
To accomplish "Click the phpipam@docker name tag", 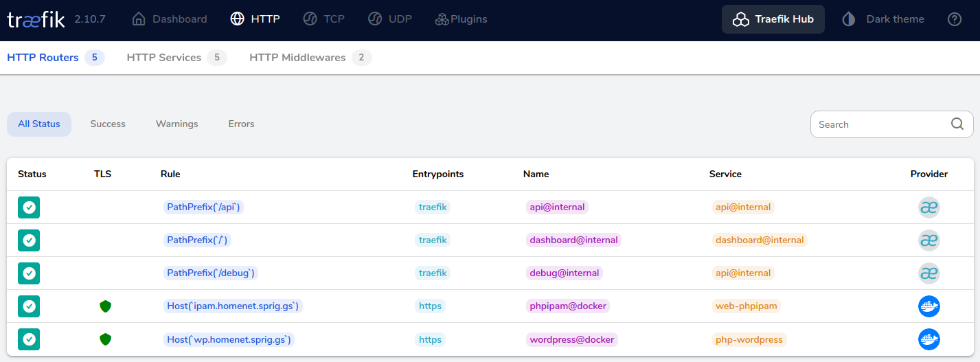I will [x=569, y=306].
